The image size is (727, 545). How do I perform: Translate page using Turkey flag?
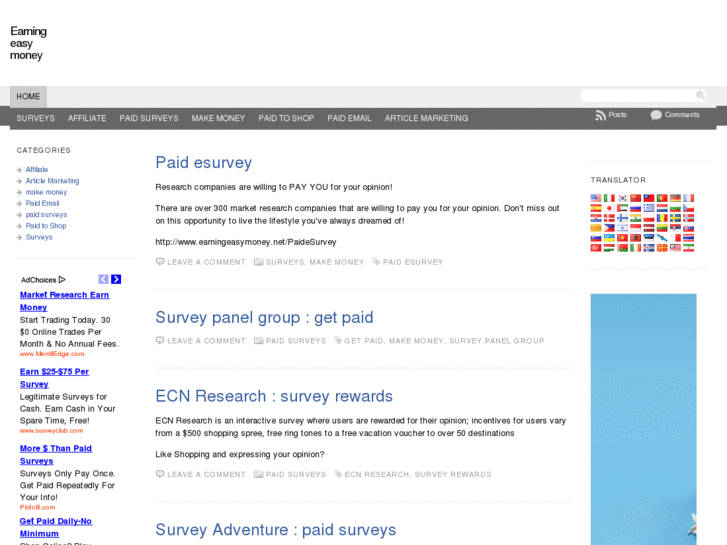[596, 248]
